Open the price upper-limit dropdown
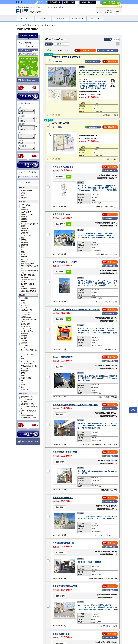Image resolution: width=138 pixels, height=644 pixels. pos(26,113)
